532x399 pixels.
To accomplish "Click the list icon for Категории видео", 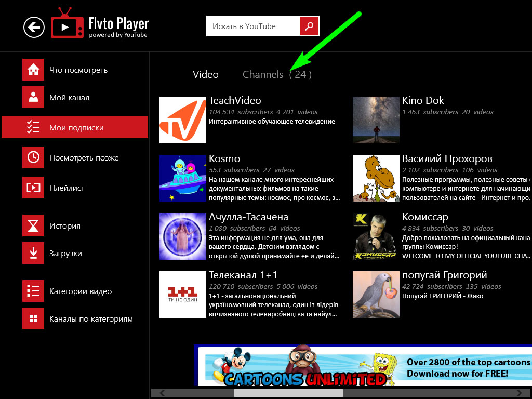I will click(33, 291).
